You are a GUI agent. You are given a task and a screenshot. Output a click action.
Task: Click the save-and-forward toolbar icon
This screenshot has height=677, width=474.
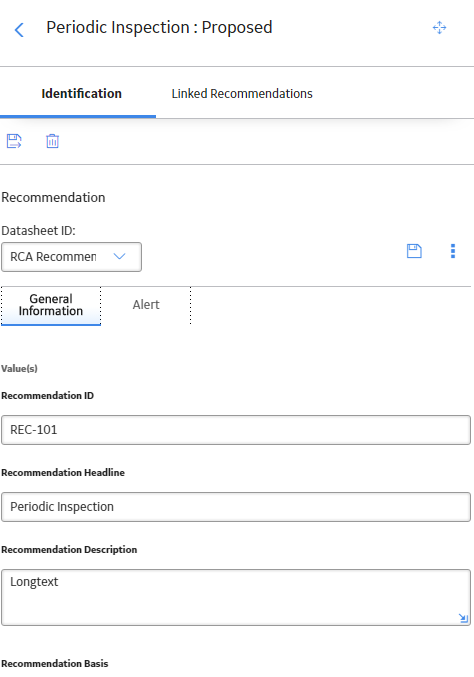pos(14,141)
